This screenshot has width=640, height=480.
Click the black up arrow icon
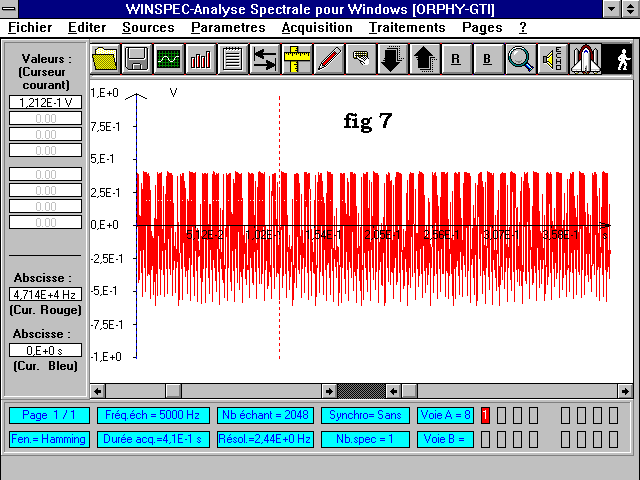(x=424, y=59)
